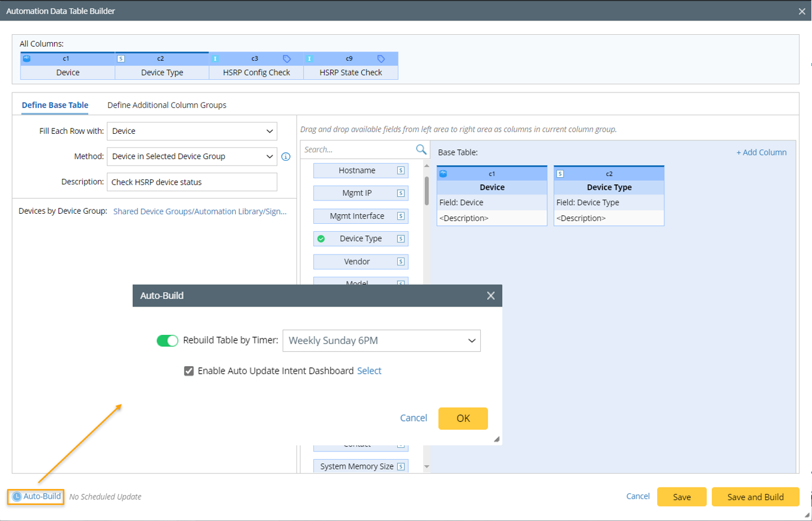The image size is (812, 521).
Task: Open the Weekly Sunday 6PM timer dropdown
Action: point(381,341)
